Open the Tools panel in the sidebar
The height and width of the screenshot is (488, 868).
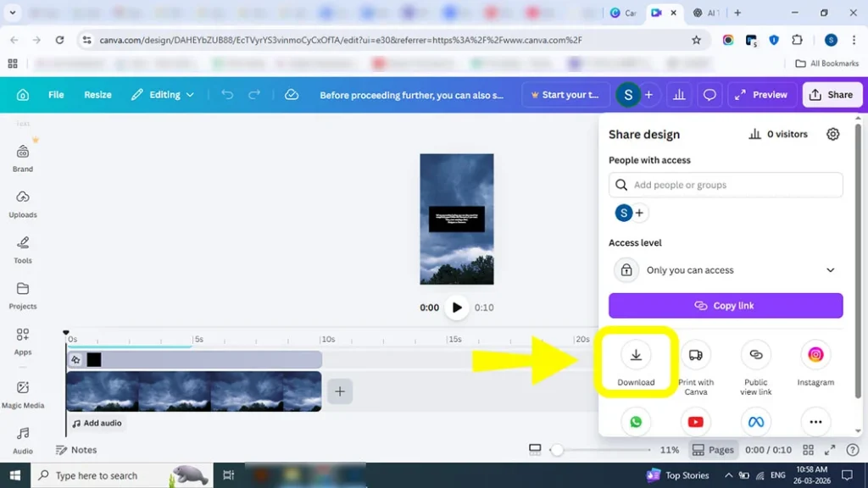[23, 249]
